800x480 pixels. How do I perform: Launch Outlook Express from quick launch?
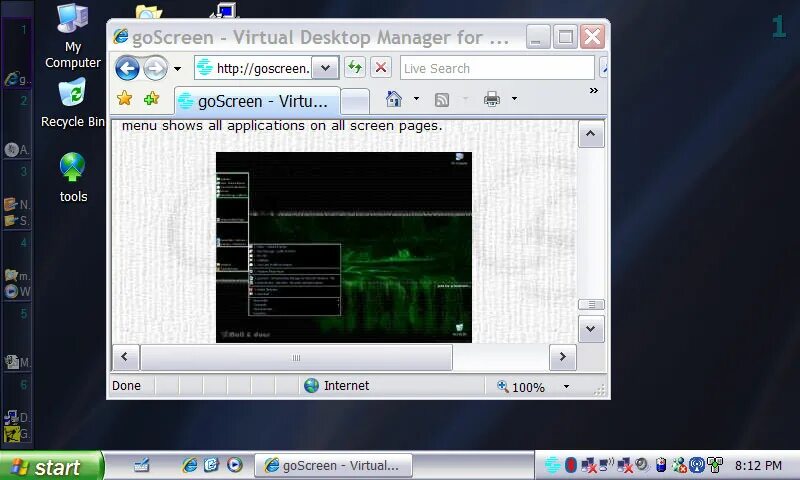pyautogui.click(x=212, y=465)
